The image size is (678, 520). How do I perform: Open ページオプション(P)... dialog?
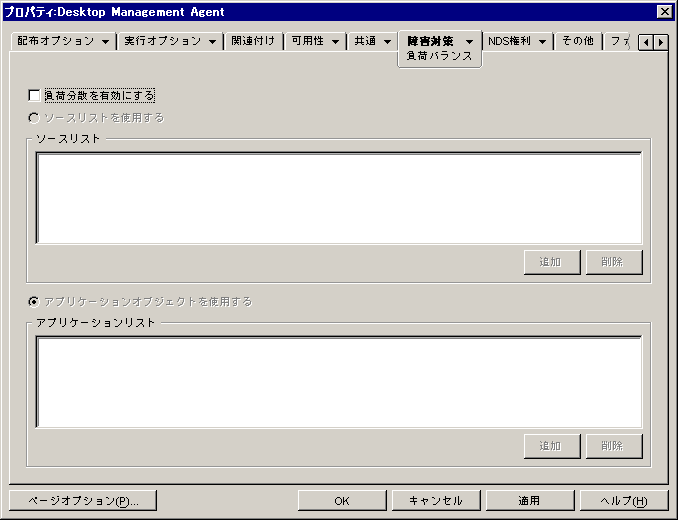[x=83, y=501]
